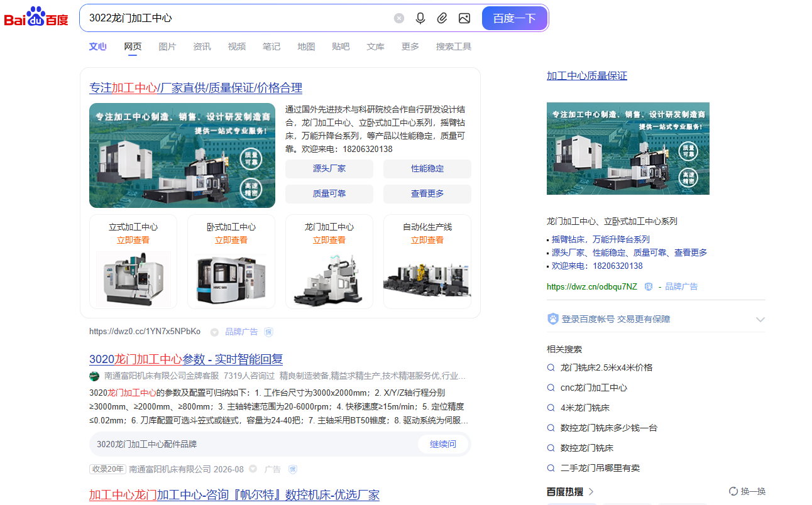
Task: Click 登录百度帐号 交易更有保障 text
Action: pyautogui.click(x=616, y=319)
